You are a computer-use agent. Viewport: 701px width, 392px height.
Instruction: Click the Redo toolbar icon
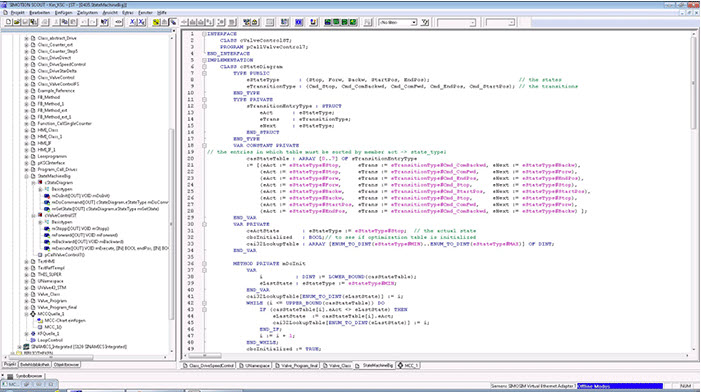[x=93, y=22]
